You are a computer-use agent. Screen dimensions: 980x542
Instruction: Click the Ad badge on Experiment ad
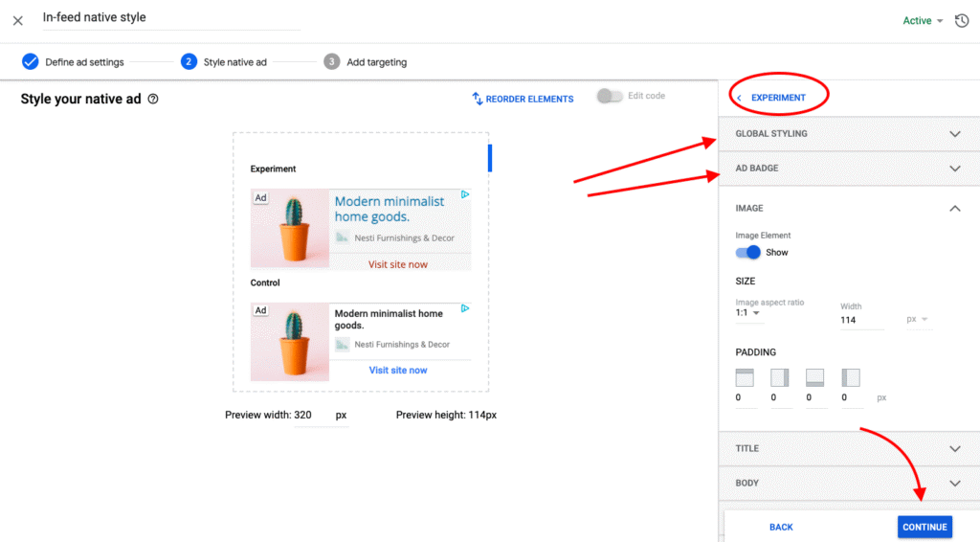click(260, 197)
